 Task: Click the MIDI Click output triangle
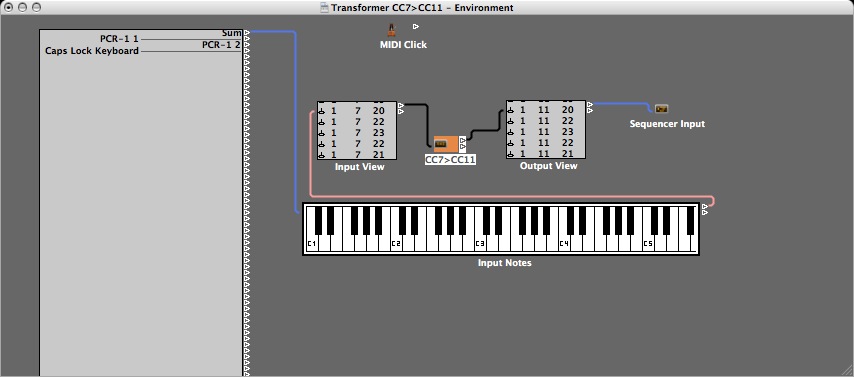pos(416,26)
